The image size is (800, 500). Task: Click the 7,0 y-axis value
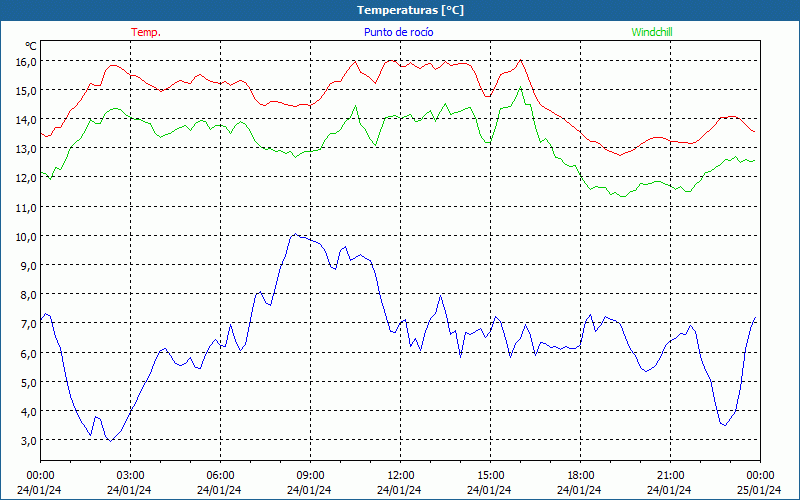point(29,323)
